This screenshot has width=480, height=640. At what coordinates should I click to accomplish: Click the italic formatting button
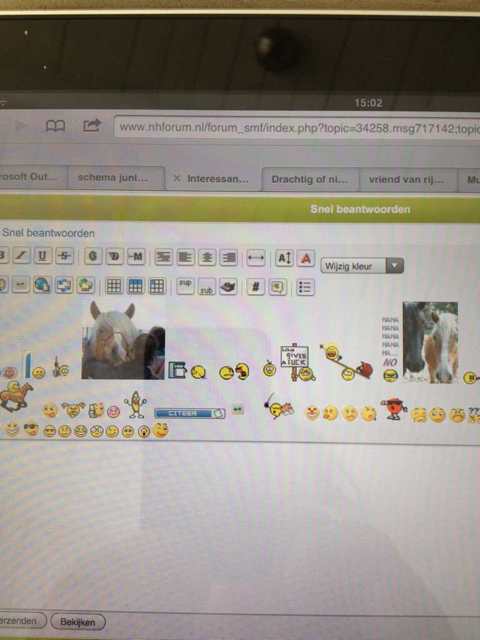21,256
